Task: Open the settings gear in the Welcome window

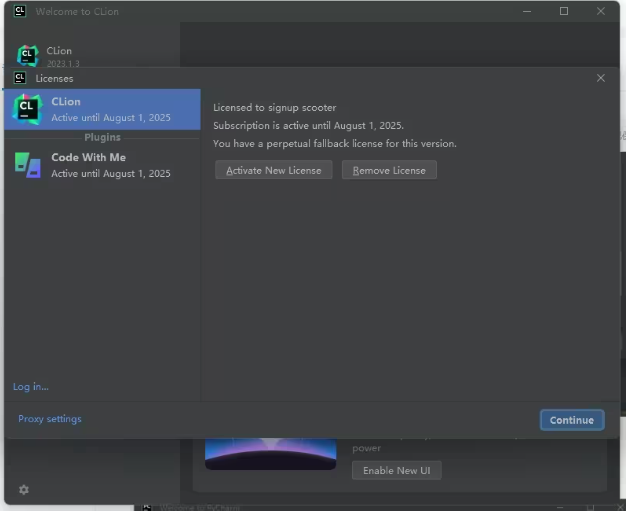Action: [x=24, y=489]
